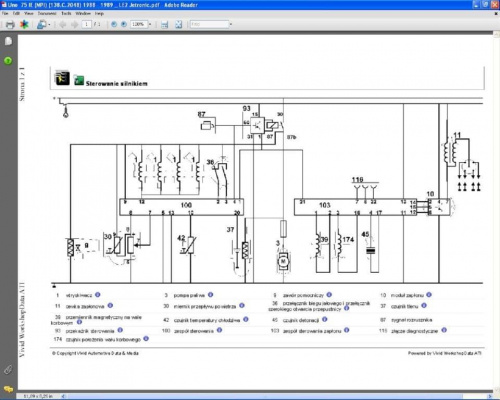Click info link next to cewka zapłonowa
Viewport: 500px width, 400px height.
click(x=110, y=305)
